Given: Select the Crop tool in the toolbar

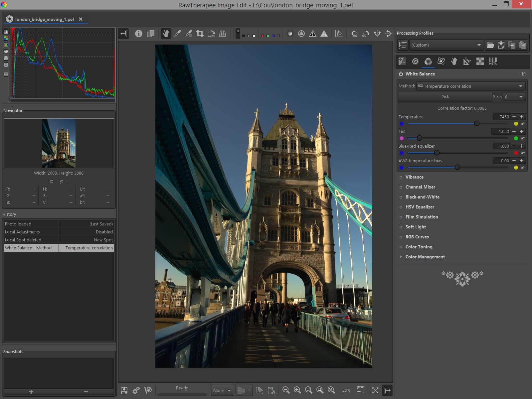Looking at the screenshot, I should pos(200,34).
